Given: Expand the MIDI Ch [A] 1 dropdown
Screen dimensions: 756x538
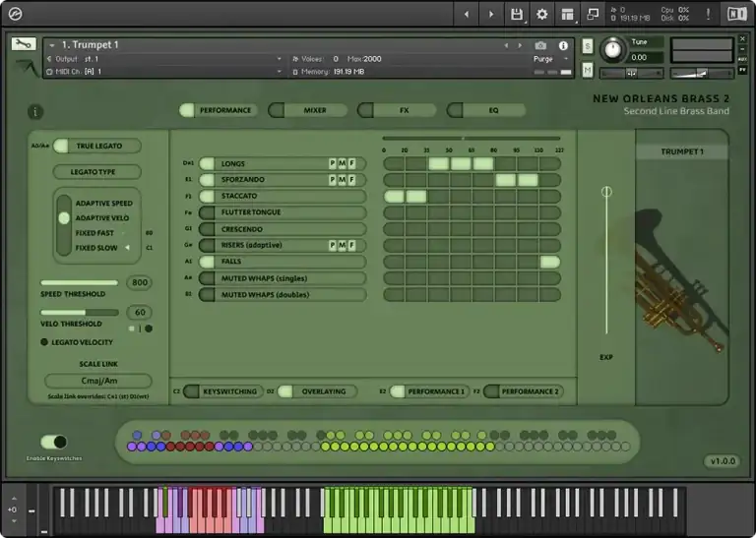Looking at the screenshot, I should (x=279, y=71).
